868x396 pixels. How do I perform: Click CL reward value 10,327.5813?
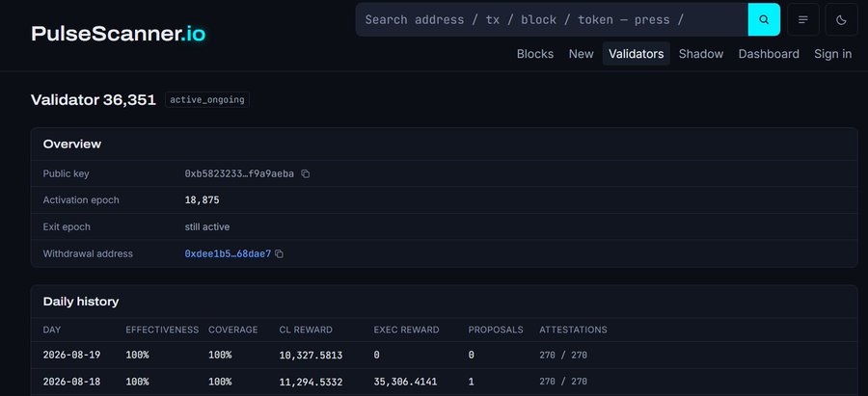click(x=311, y=356)
